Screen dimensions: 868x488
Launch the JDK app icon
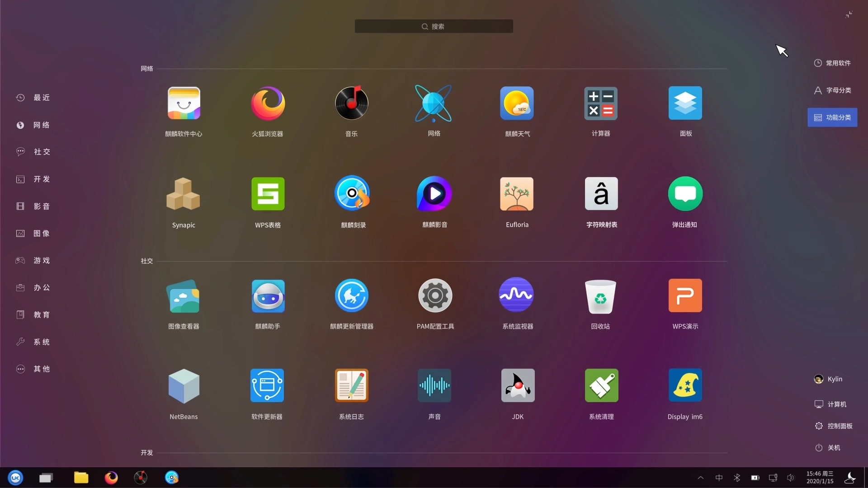pyautogui.click(x=518, y=386)
